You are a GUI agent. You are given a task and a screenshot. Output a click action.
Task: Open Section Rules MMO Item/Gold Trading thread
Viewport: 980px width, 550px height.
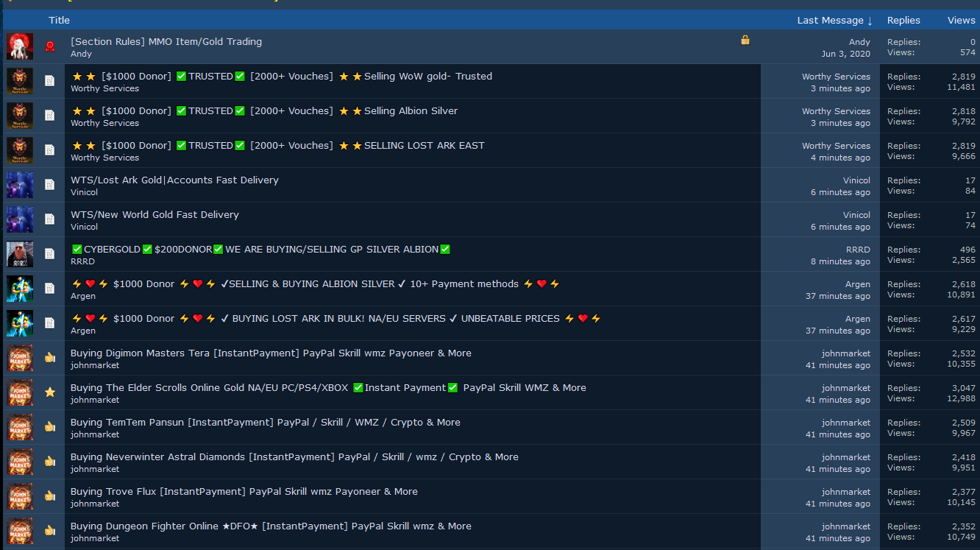point(166,41)
